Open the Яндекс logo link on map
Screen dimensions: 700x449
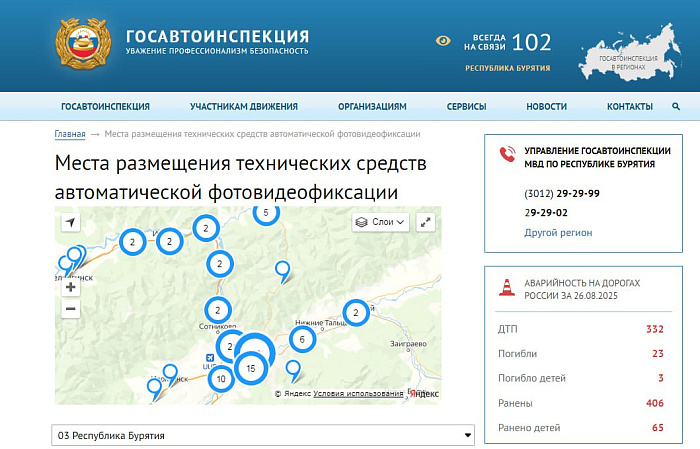(x=425, y=394)
